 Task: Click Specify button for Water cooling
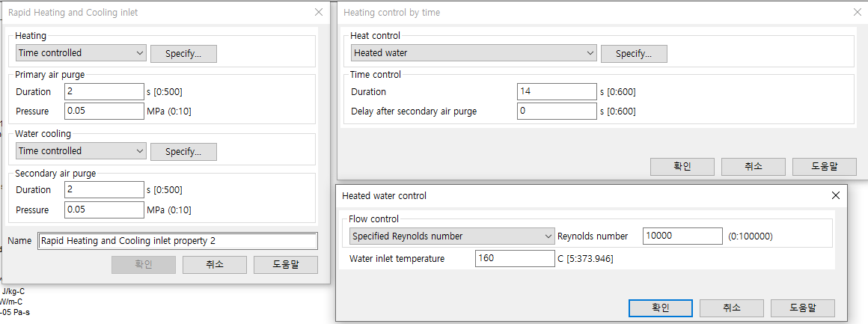(183, 151)
